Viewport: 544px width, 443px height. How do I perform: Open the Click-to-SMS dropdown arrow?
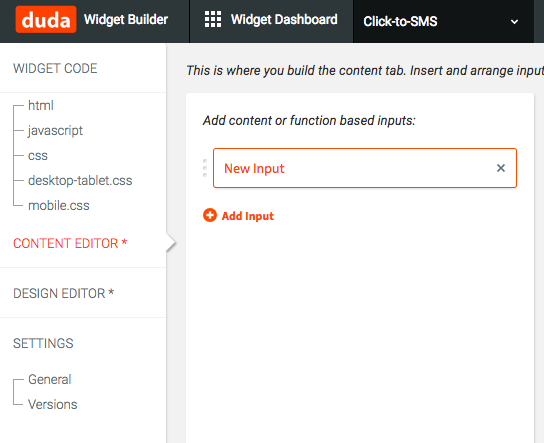(514, 22)
